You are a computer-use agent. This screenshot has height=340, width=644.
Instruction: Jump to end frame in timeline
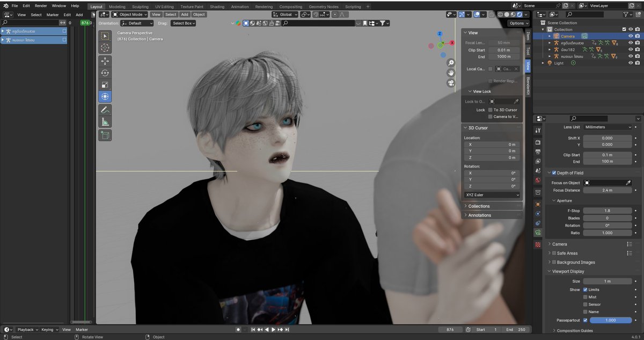pyautogui.click(x=287, y=329)
